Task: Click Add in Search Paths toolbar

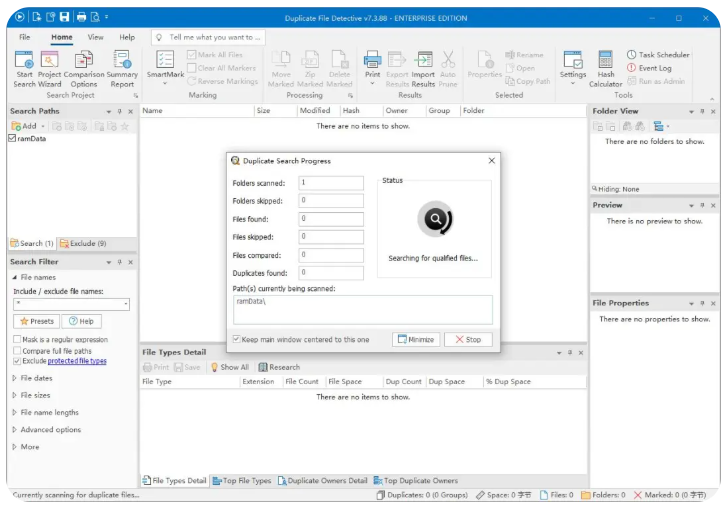Action: point(24,126)
